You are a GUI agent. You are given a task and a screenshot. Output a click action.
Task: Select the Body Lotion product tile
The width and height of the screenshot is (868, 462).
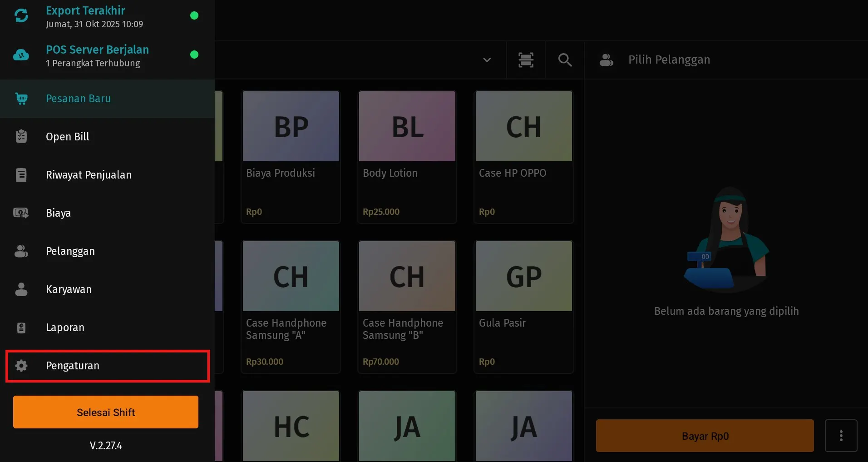pyautogui.click(x=407, y=157)
